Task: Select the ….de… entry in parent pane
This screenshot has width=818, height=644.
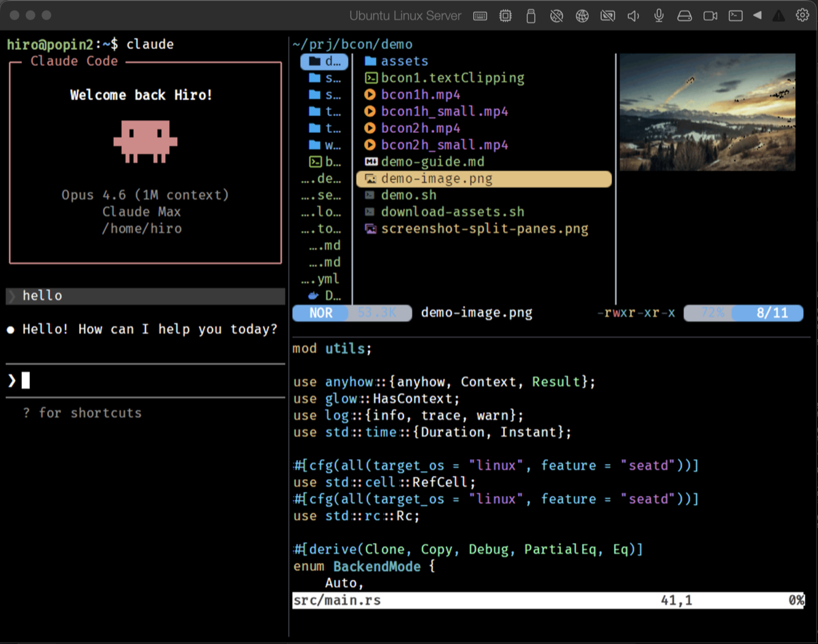Action: (x=321, y=179)
